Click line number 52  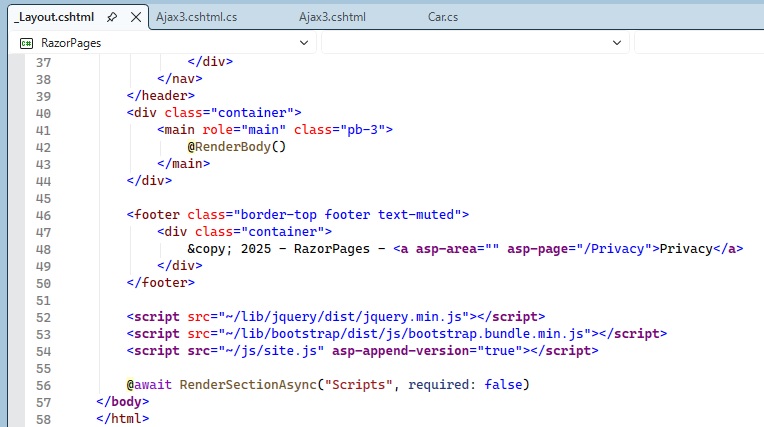pos(43,317)
